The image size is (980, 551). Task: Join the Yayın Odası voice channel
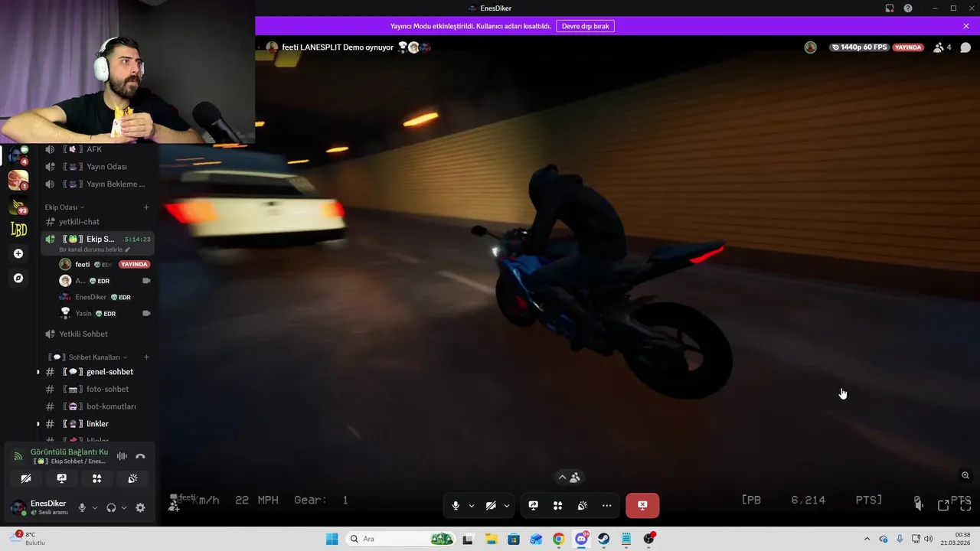pyautogui.click(x=98, y=167)
